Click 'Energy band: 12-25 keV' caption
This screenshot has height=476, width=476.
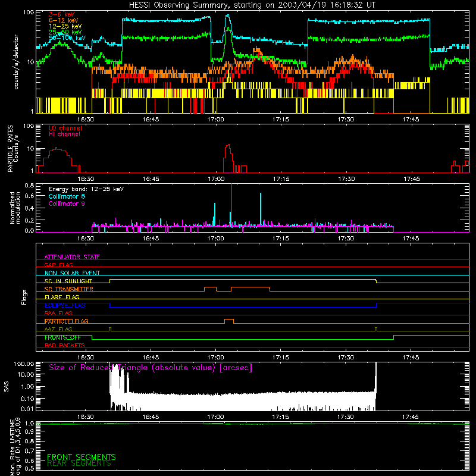tap(86, 189)
